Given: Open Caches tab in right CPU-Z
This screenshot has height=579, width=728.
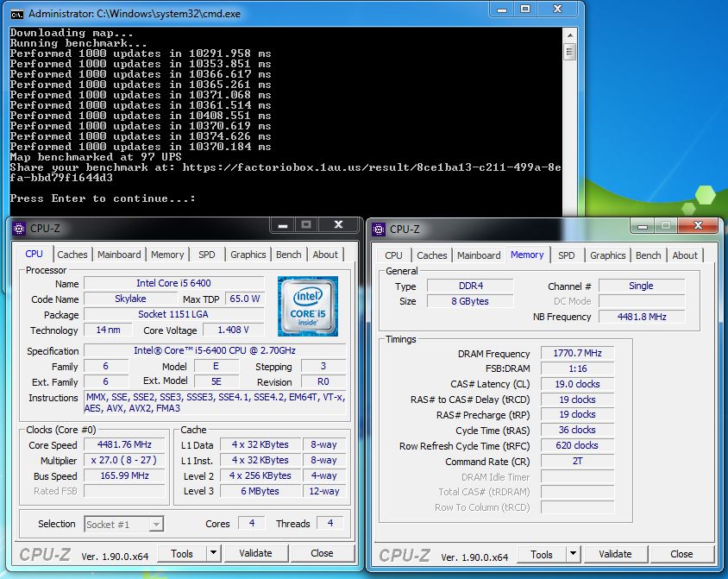Looking at the screenshot, I should point(431,255).
